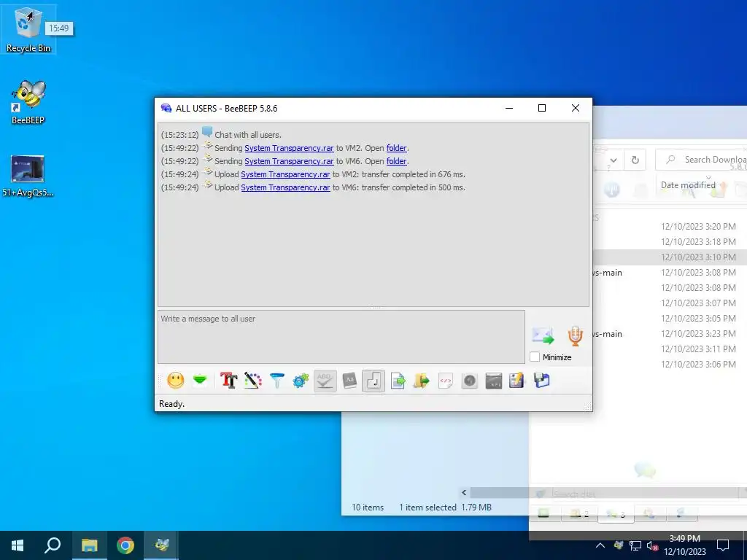Open the emoticons picker smiley icon
This screenshot has height=560, width=747.
coord(175,381)
